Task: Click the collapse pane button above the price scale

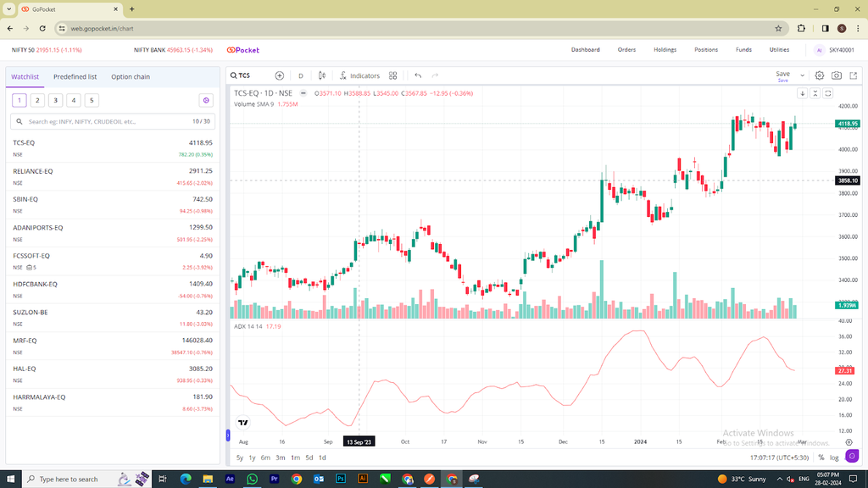Action: [815, 93]
